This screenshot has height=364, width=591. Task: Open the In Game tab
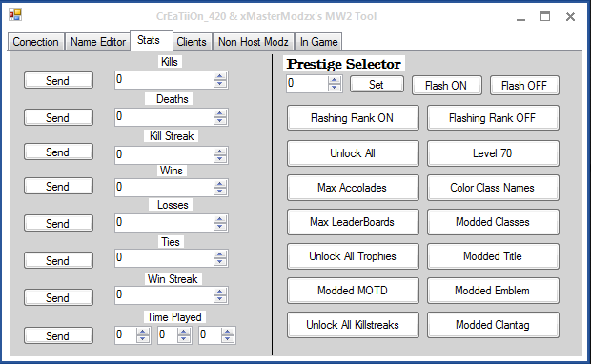[318, 41]
